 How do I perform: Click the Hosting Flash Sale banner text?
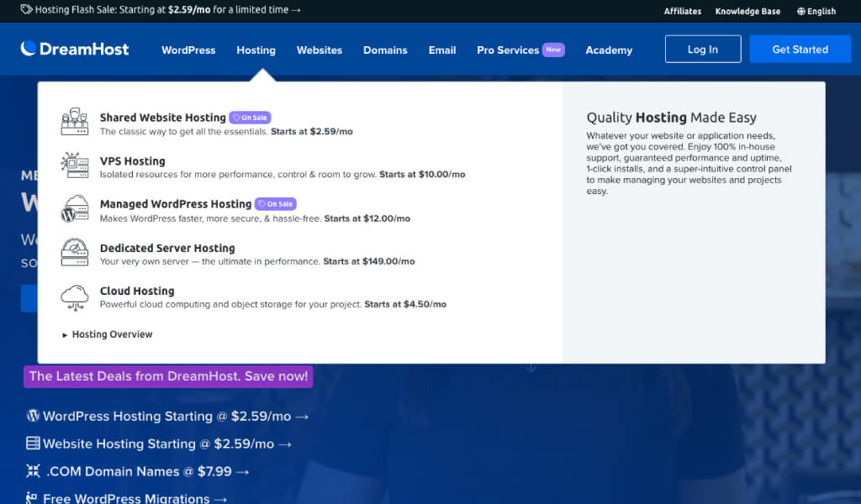[x=167, y=10]
